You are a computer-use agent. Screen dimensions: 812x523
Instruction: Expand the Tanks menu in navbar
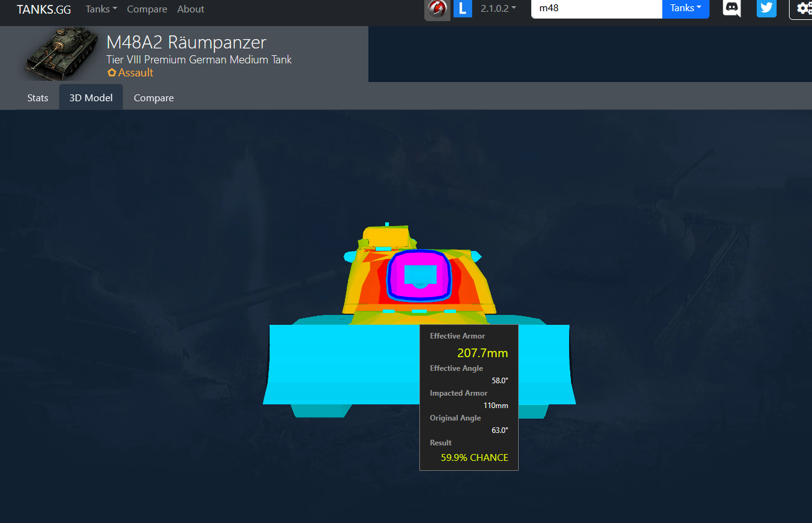click(x=101, y=9)
